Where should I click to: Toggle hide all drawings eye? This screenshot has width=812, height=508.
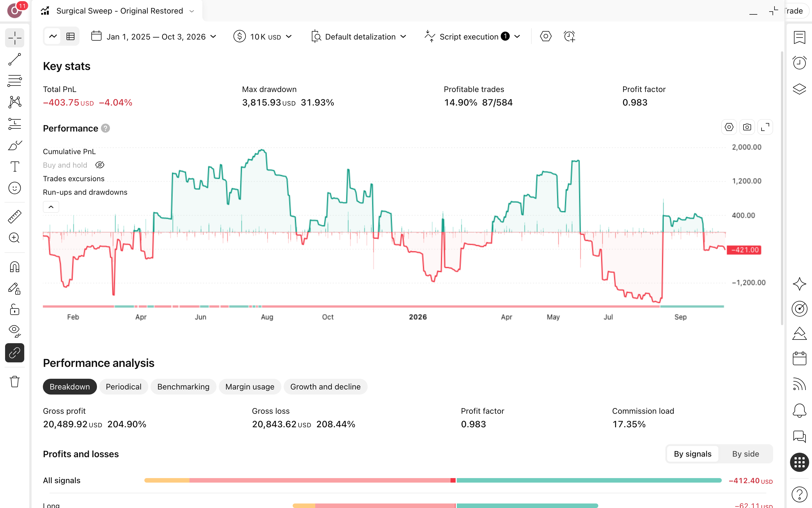pos(15,331)
